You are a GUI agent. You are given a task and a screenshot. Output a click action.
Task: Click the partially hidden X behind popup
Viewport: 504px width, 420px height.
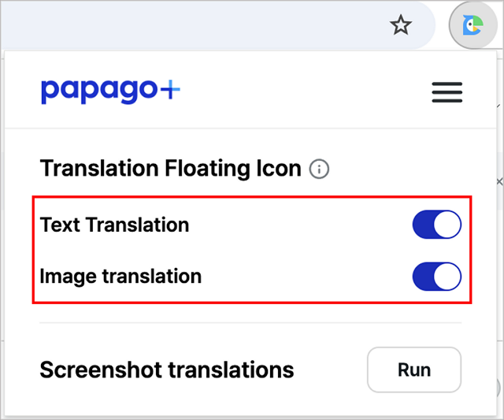point(500,182)
